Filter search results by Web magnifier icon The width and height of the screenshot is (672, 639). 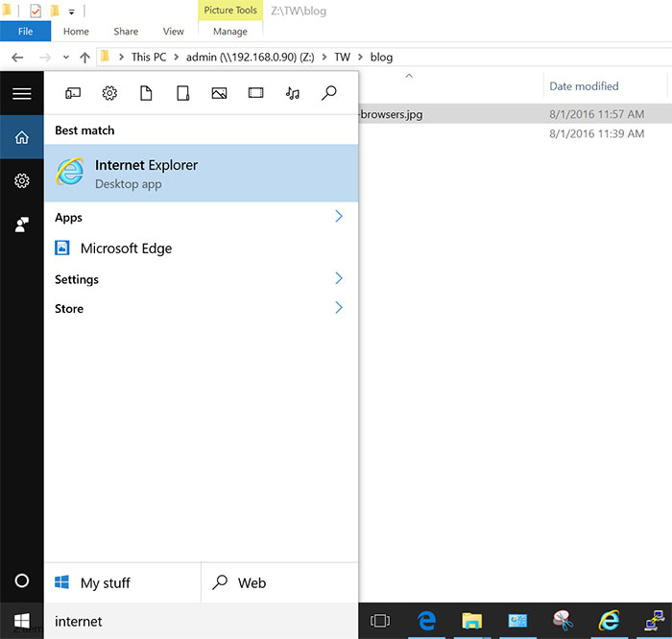point(328,93)
